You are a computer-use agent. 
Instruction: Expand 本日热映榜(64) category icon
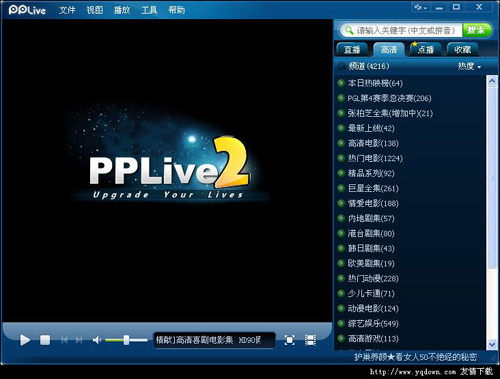click(341, 83)
